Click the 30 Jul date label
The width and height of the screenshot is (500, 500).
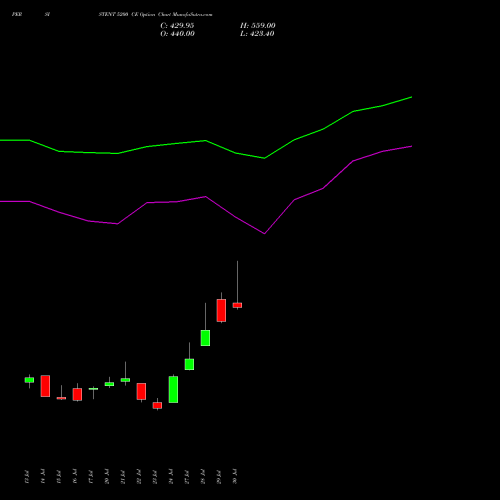pyautogui.click(x=235, y=476)
